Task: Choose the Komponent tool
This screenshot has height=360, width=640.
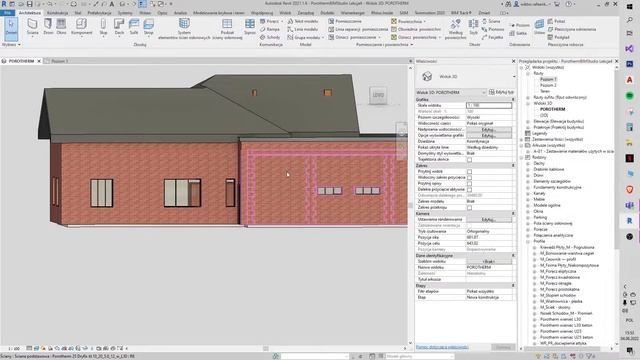Action: pos(81,27)
